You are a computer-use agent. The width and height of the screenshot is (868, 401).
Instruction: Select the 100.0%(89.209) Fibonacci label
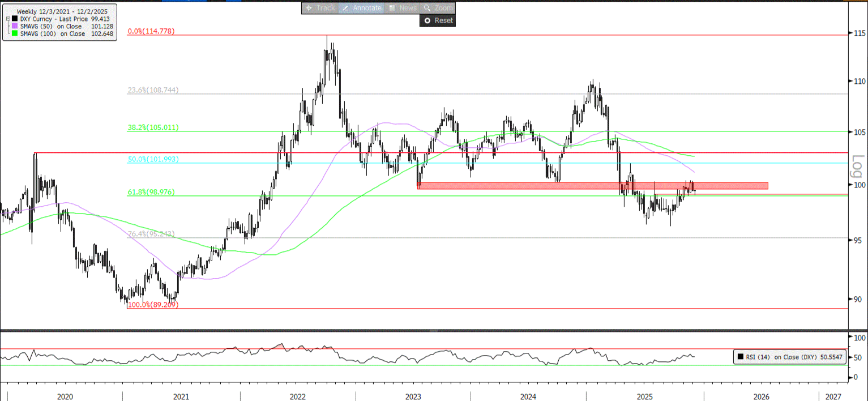[x=153, y=305]
